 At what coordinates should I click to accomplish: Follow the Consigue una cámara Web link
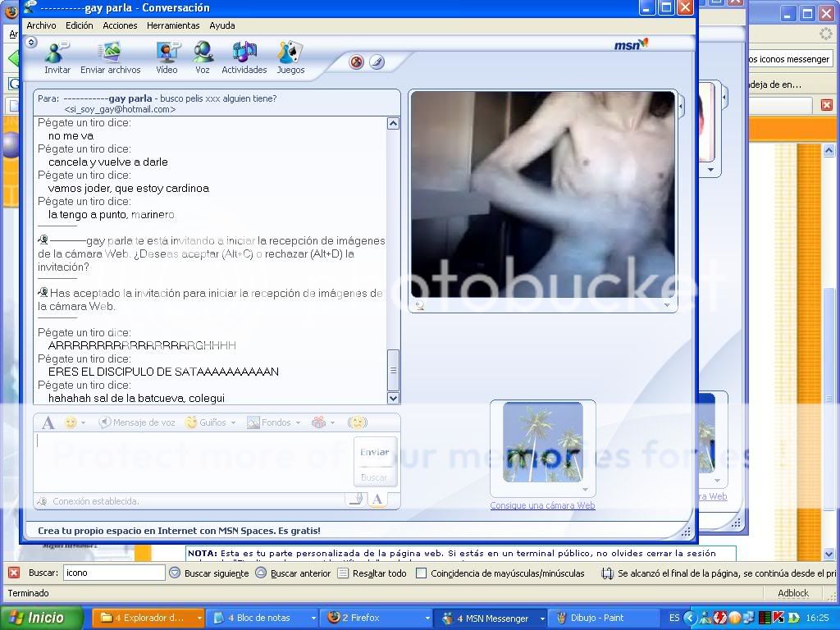[542, 505]
